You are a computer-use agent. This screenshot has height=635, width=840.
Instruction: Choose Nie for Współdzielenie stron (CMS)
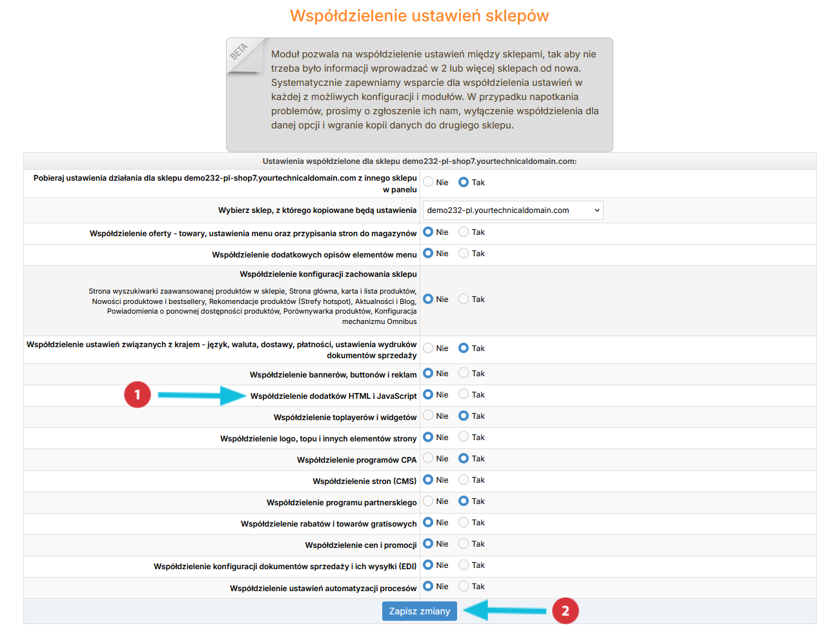coord(428,479)
